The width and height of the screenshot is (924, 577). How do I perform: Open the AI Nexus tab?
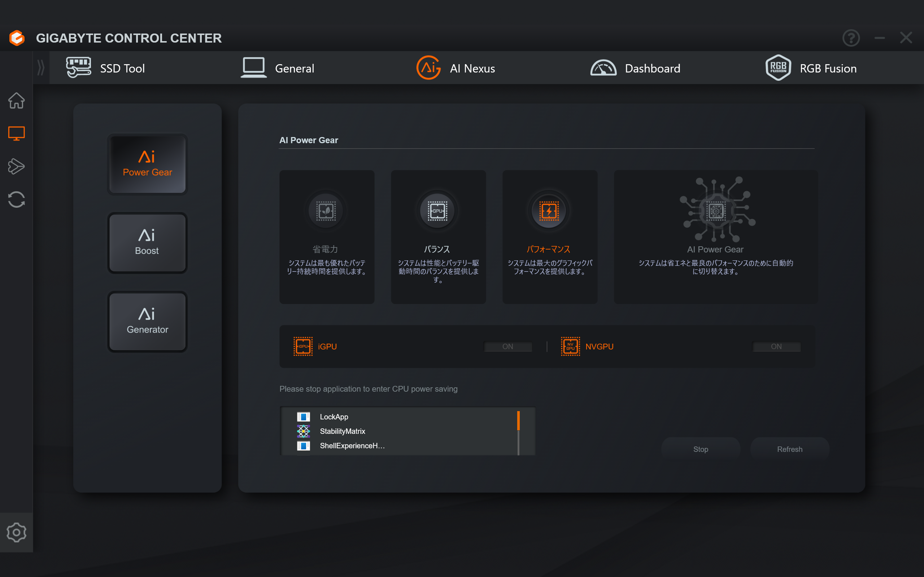click(456, 68)
